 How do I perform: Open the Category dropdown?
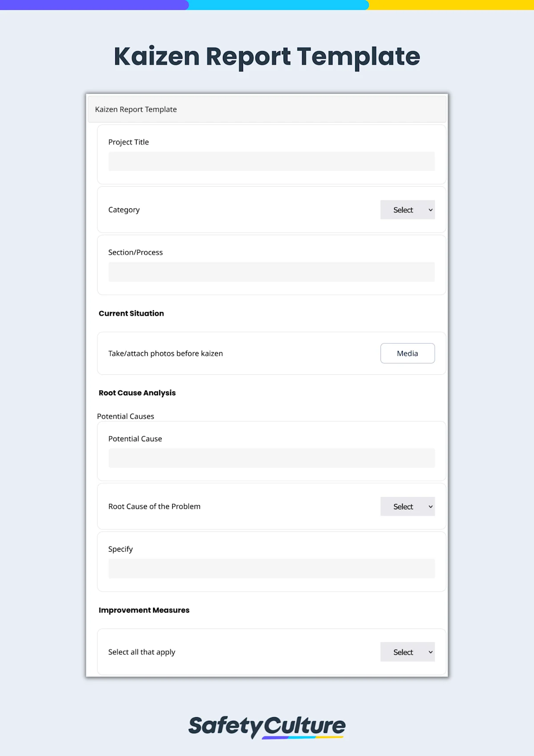407,209
